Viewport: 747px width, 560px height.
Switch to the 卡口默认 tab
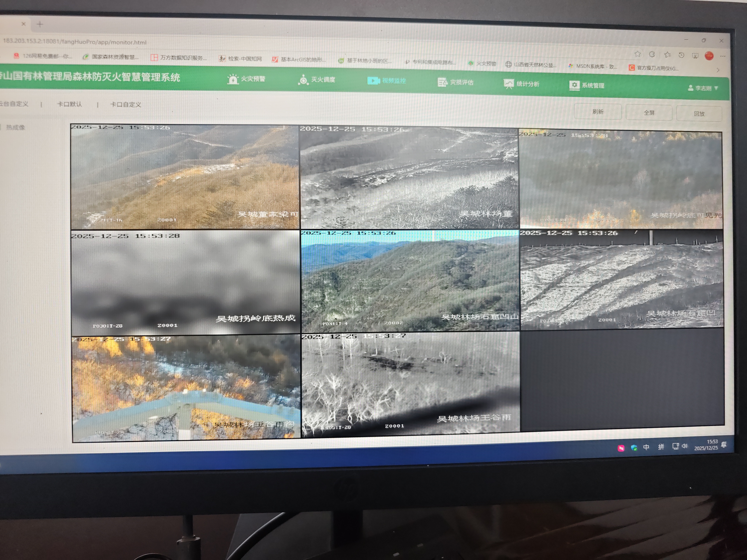[x=69, y=104]
